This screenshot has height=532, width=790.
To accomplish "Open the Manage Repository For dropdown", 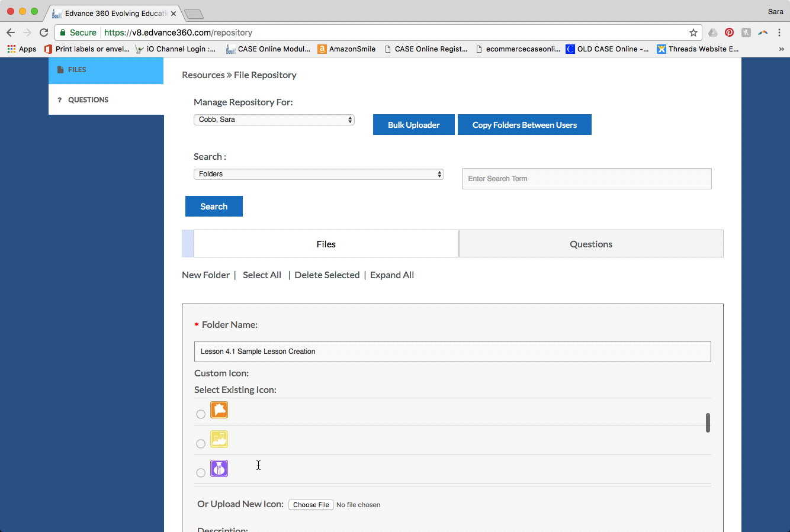I will click(274, 120).
